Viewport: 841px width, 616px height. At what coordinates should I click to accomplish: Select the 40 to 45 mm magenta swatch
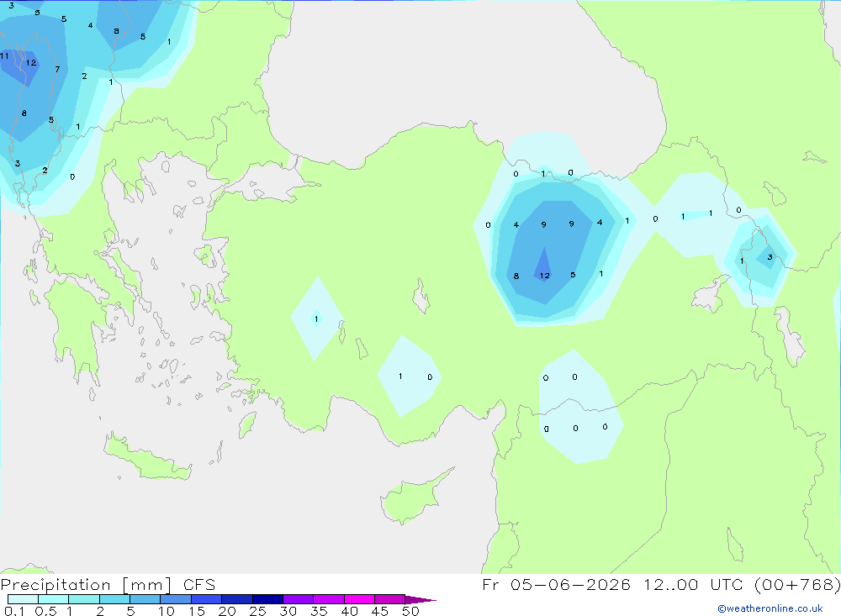point(359,599)
